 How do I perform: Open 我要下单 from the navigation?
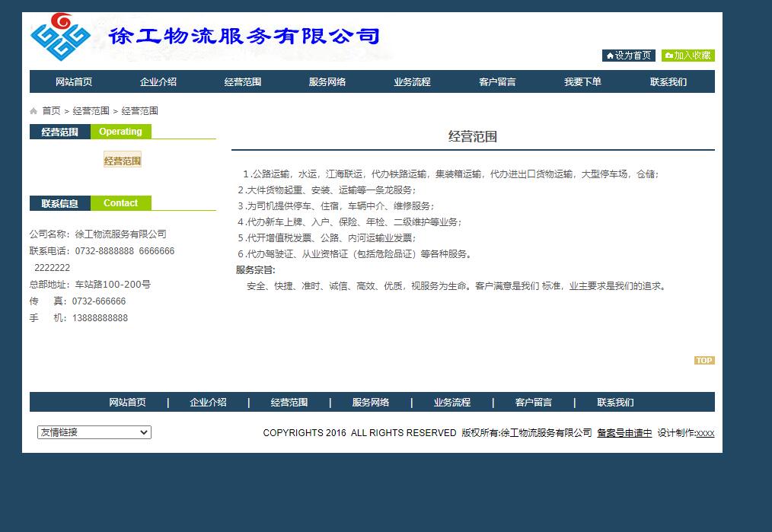click(582, 81)
